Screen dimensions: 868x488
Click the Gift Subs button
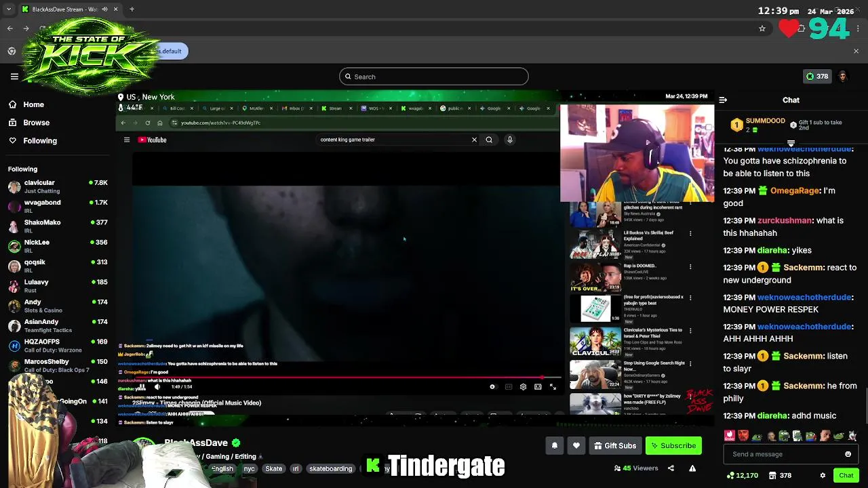(615, 445)
